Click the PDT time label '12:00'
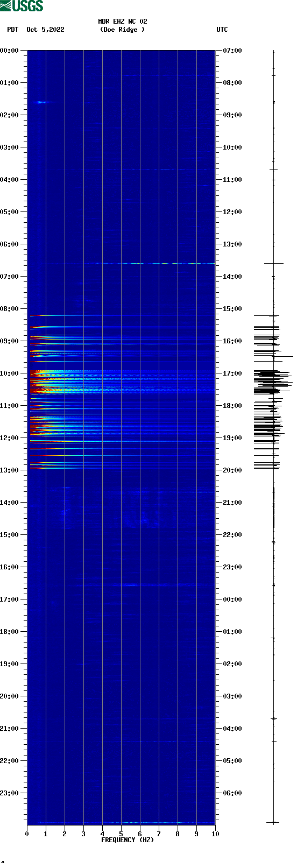Viewport: 297px width, 868px height. pos(9,438)
